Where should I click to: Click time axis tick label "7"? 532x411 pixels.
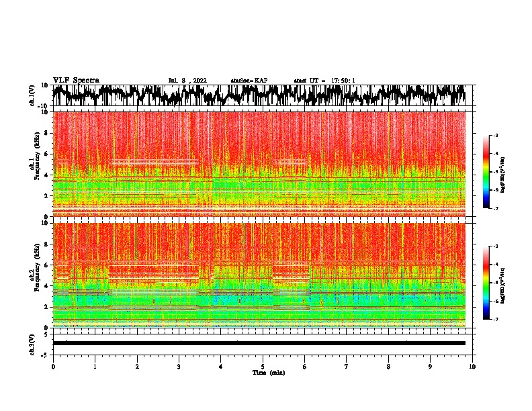pos(347,367)
